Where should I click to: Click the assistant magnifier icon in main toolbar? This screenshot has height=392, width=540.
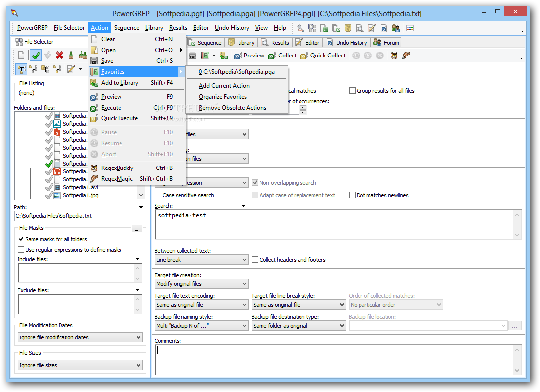300,28
